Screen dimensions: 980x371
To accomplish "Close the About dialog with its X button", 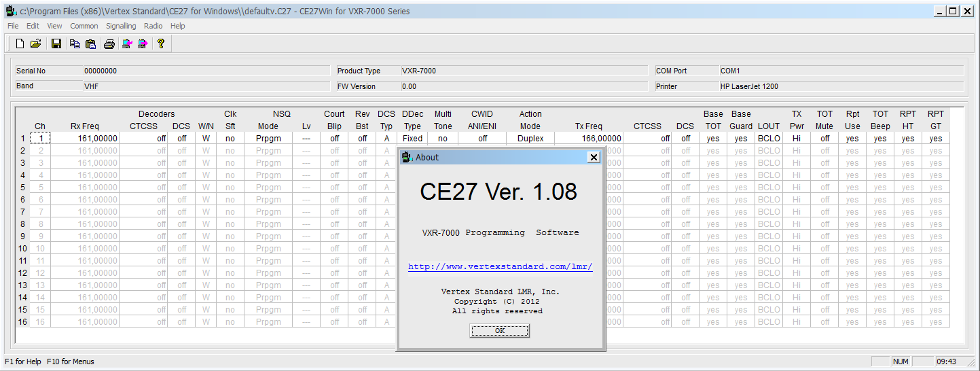I will tap(594, 157).
